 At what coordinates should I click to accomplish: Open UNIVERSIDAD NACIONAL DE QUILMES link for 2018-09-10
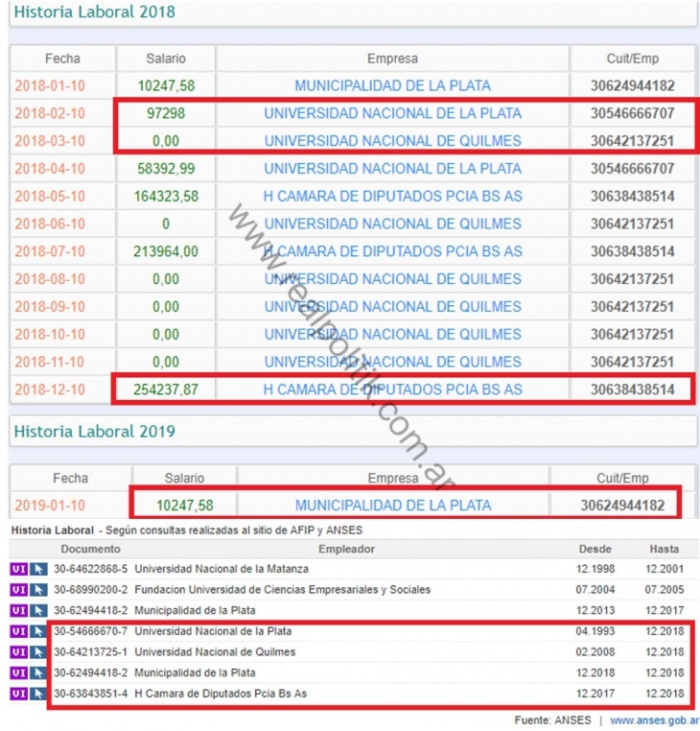392,307
